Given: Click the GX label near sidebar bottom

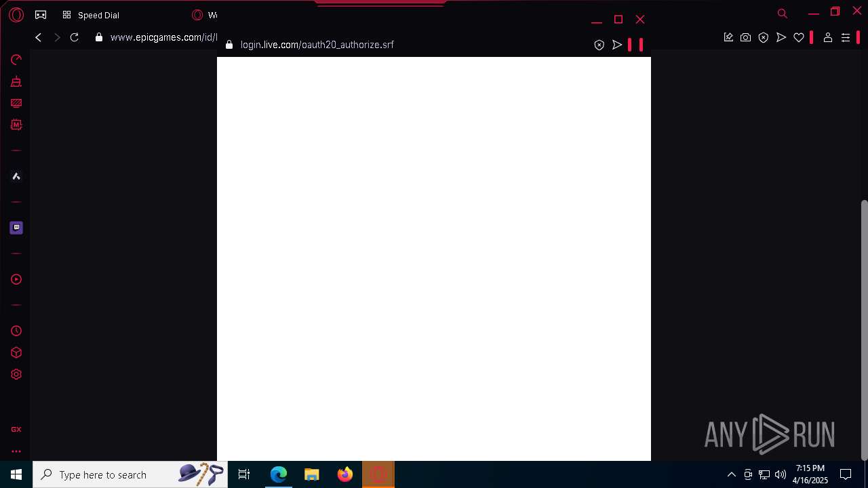Looking at the screenshot, I should click(16, 429).
